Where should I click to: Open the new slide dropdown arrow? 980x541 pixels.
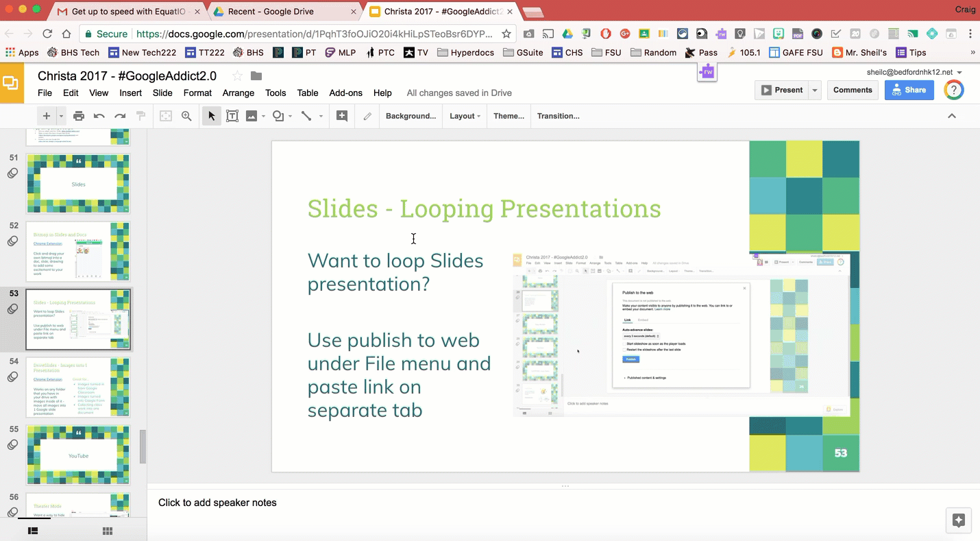pyautogui.click(x=61, y=116)
